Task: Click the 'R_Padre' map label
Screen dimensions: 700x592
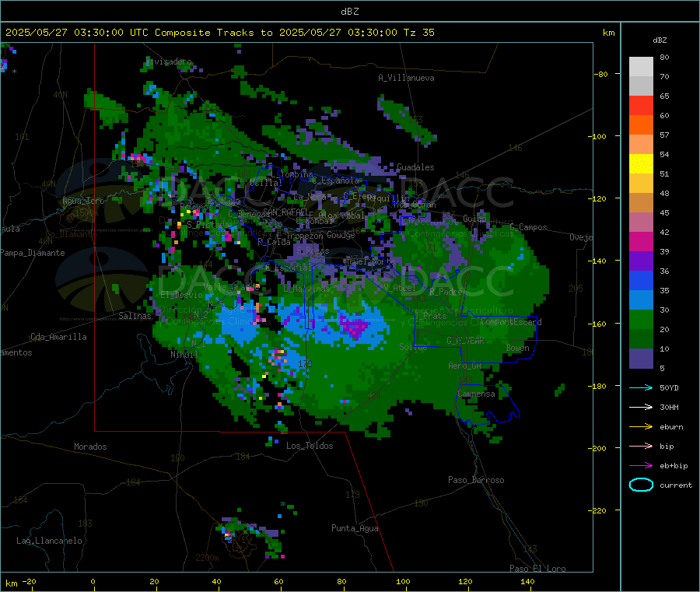Action: [446, 292]
